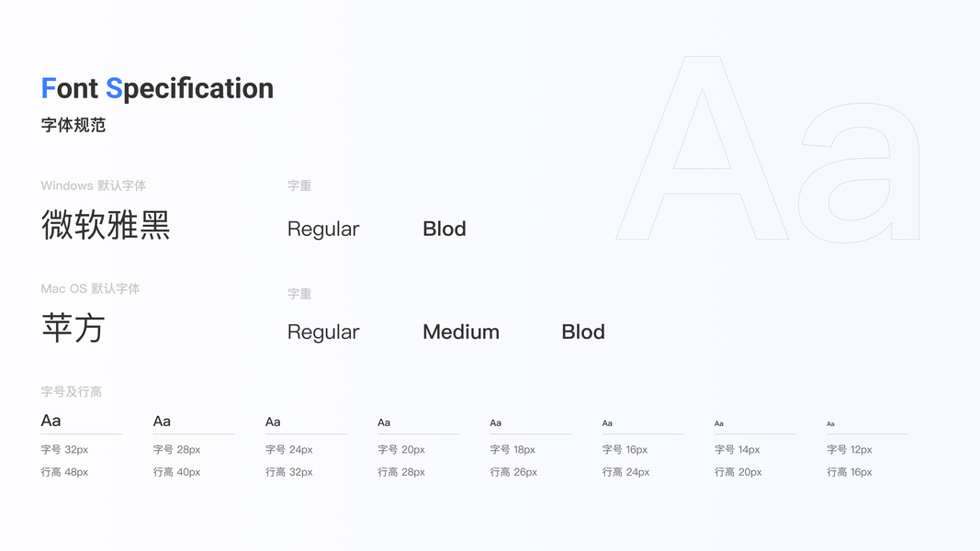The width and height of the screenshot is (980, 551).
Task: Click the 字体规范 subtitle text
Action: pyautogui.click(x=73, y=125)
